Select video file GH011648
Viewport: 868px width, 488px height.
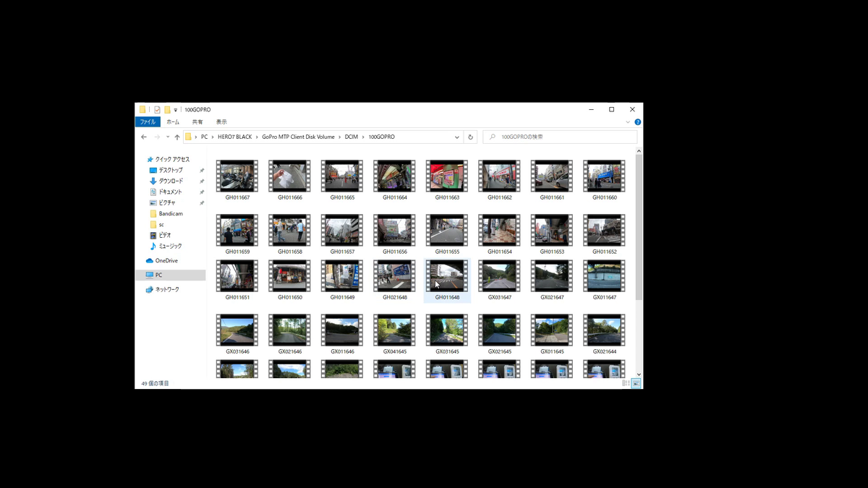click(447, 281)
